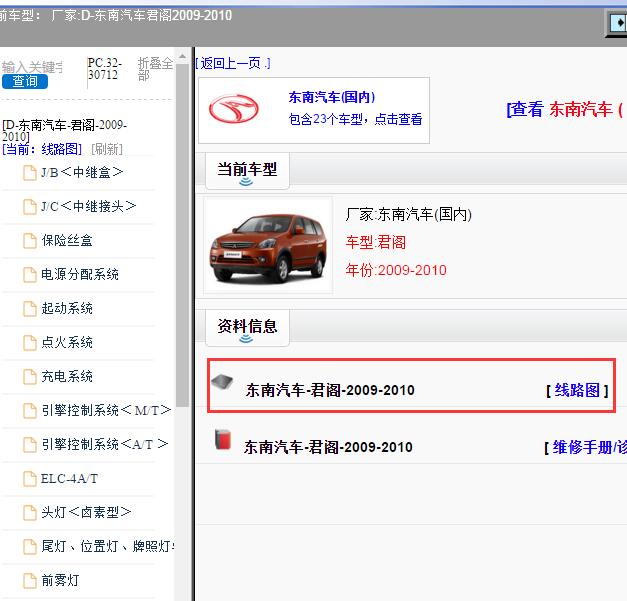Select 前雾灯 in the tree
The width and height of the screenshot is (627, 601).
click(60, 581)
